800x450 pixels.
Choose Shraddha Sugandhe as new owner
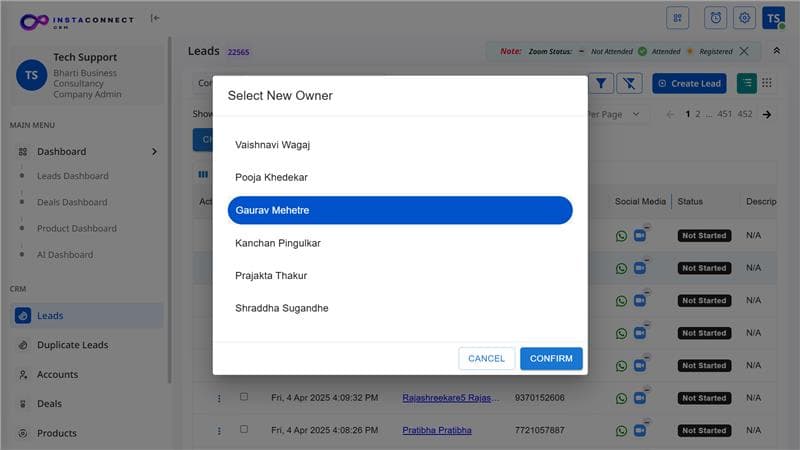[x=400, y=308]
